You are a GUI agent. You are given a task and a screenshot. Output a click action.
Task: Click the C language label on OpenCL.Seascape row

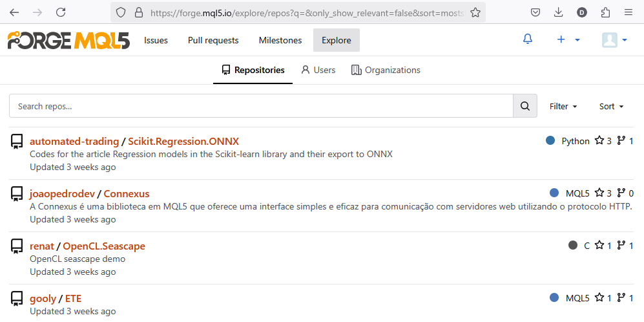tap(587, 246)
